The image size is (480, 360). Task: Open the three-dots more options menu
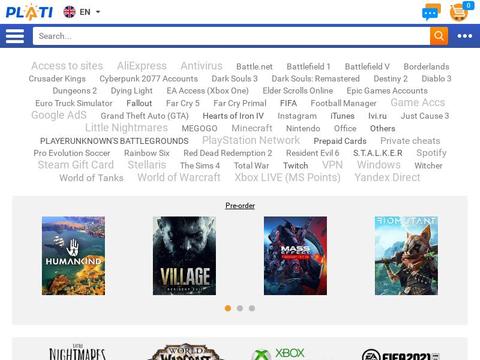(465, 36)
